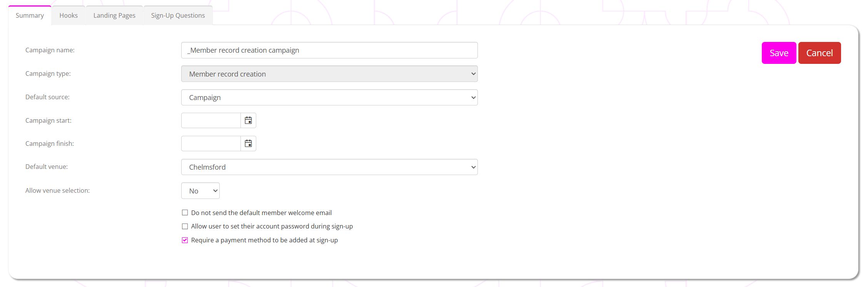Image resolution: width=868 pixels, height=287 pixels.
Task: Switch to the Hooks tab
Action: coord(68,15)
